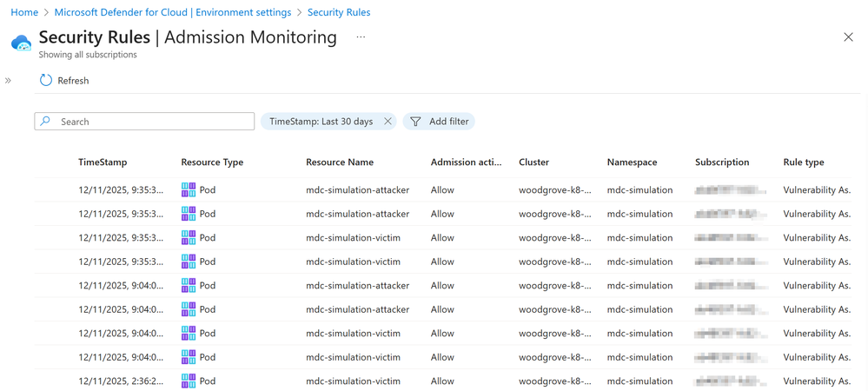Click the Defender for Cloud icon beside title
Screen dimensions: 868x391
(x=22, y=43)
